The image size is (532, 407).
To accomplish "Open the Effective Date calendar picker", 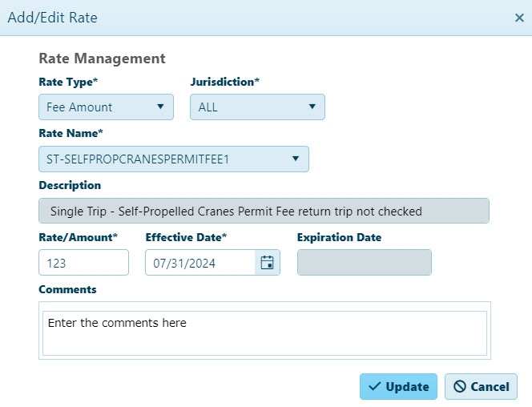I will (268, 263).
